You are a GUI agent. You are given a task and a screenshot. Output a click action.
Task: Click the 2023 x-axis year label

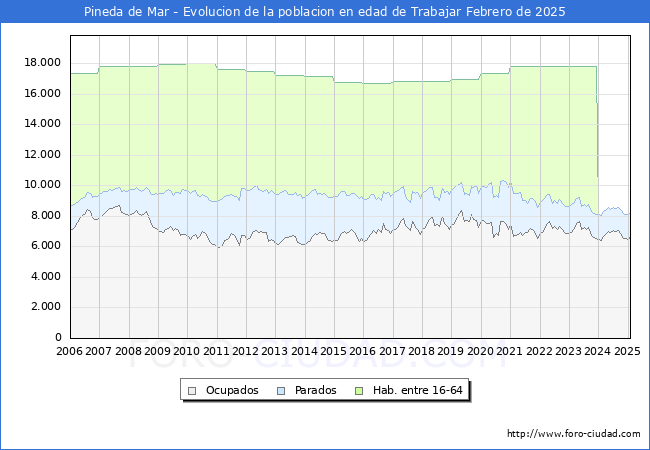click(568, 351)
